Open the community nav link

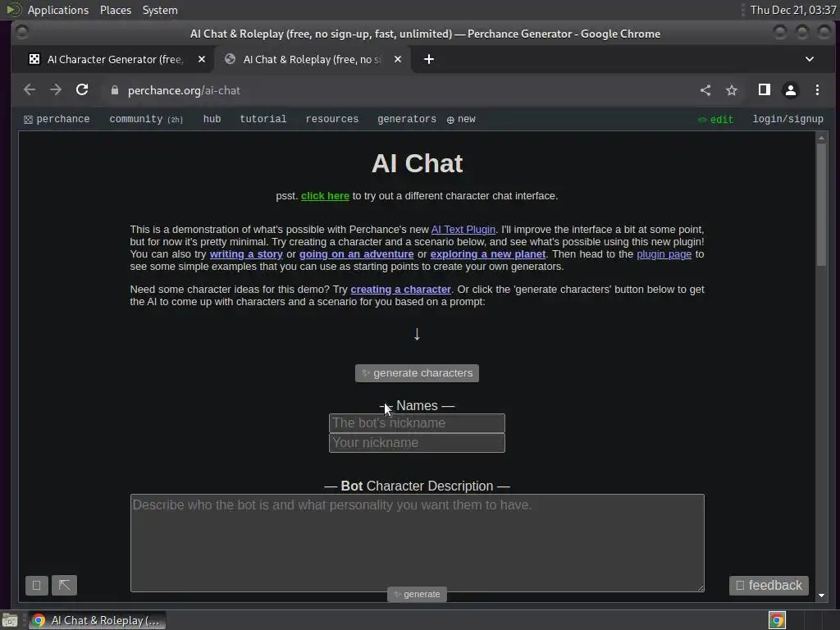[146, 119]
